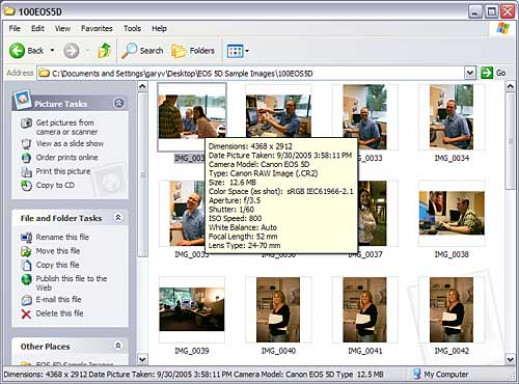Click the task pane scroll down arrow
Screen dimensions: 519x384
tap(142, 359)
